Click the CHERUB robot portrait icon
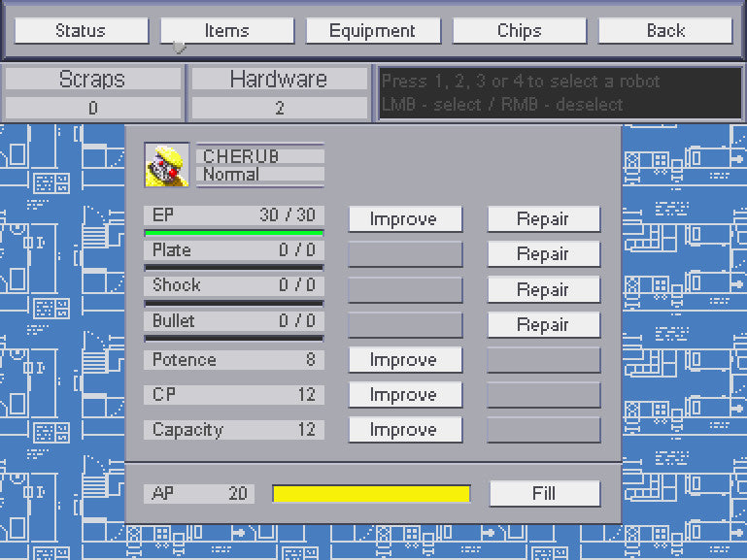 166,165
